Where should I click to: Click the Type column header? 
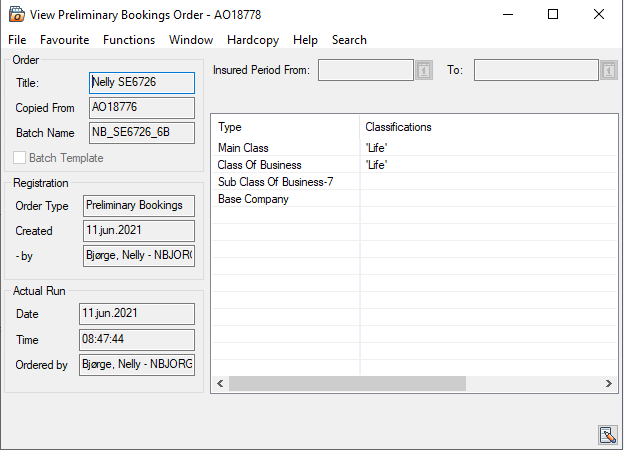tap(230, 127)
